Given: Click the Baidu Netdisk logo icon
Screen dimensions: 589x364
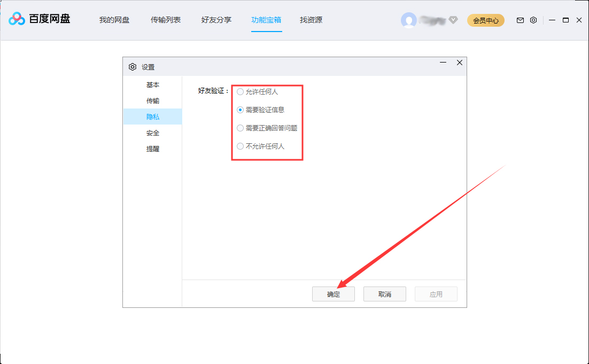Looking at the screenshot, I should tap(18, 20).
